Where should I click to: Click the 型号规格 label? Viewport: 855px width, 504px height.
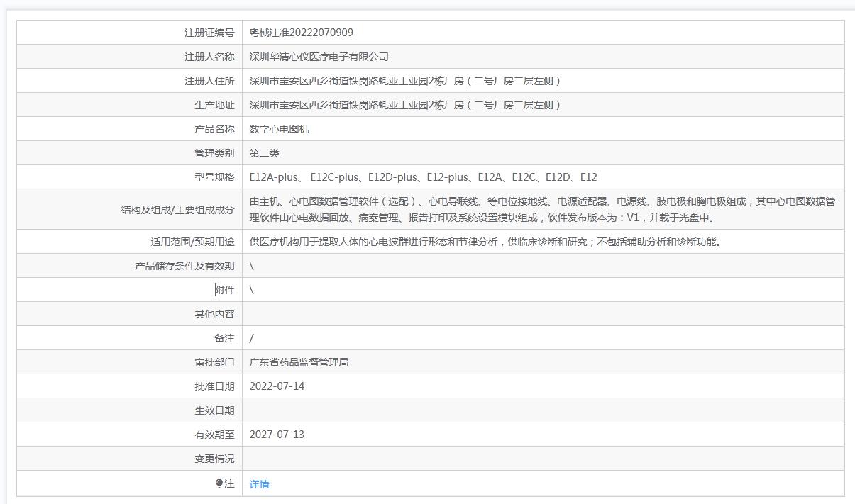[x=214, y=177]
